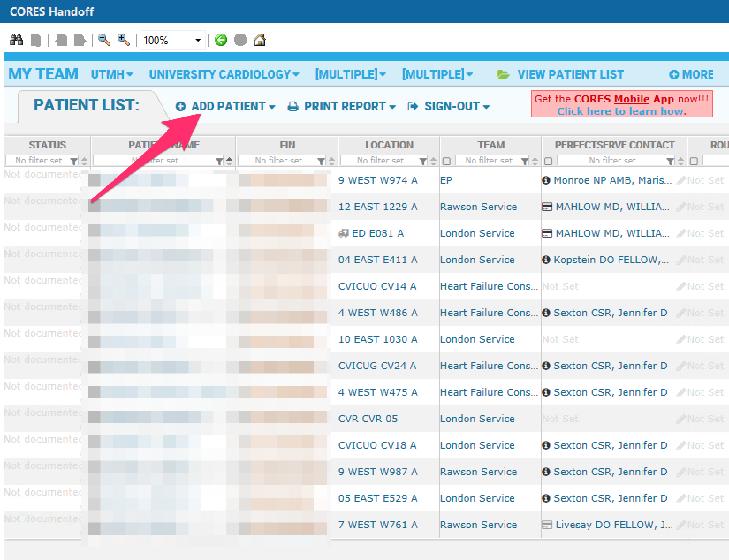Open Rawson Service link on 12 EAST 1229 A row

coord(478,207)
